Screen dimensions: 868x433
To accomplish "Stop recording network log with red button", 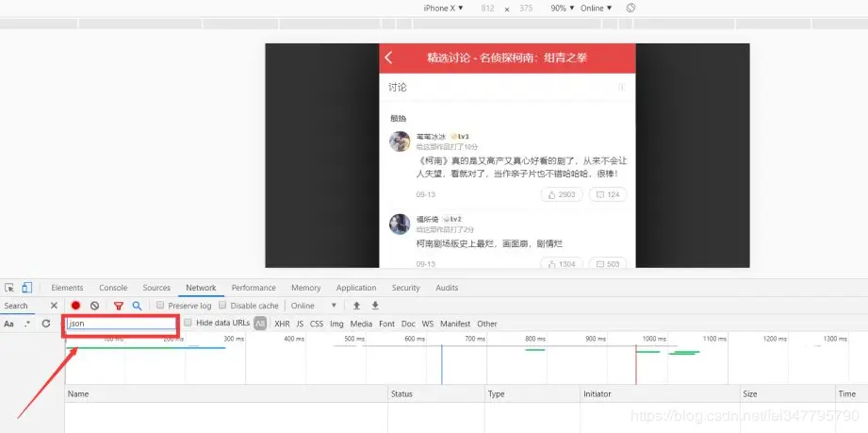I will pos(75,306).
